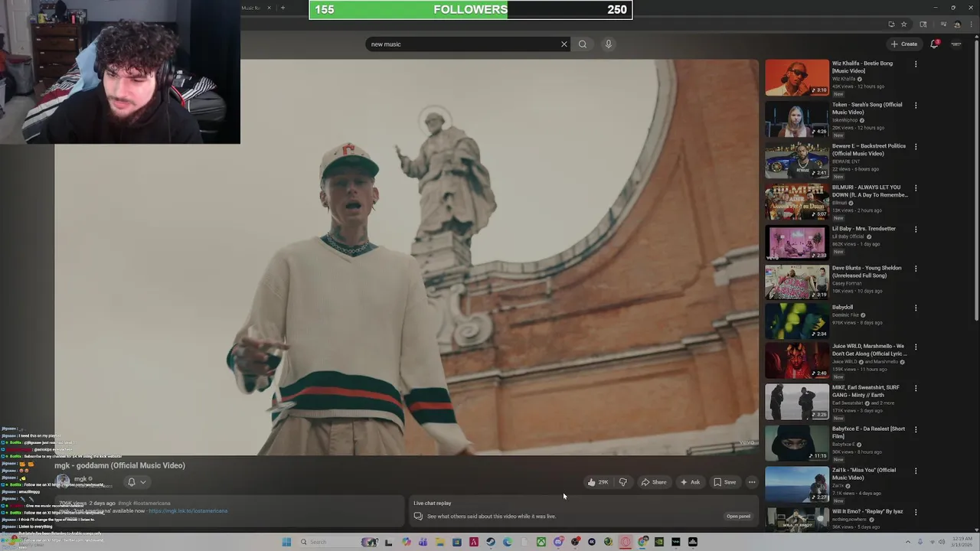Open Microsoft Teams icon on taskbar
This screenshot has height=551, width=980.
click(x=423, y=542)
